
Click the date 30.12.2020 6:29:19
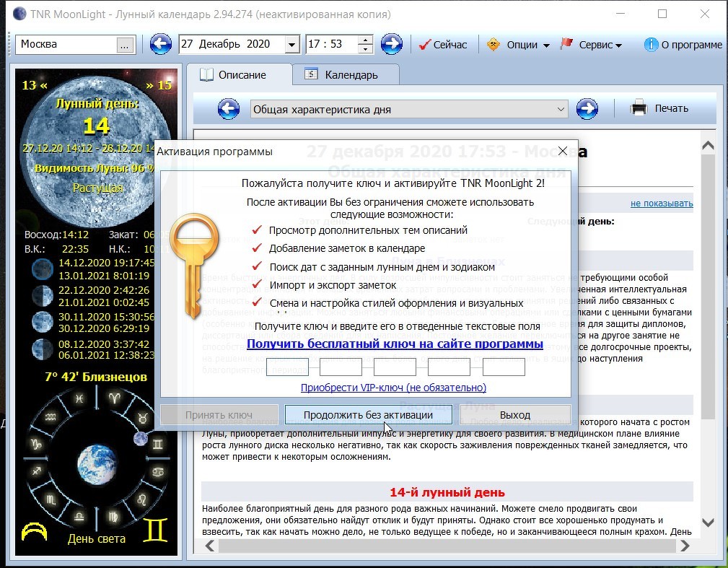[x=104, y=328]
